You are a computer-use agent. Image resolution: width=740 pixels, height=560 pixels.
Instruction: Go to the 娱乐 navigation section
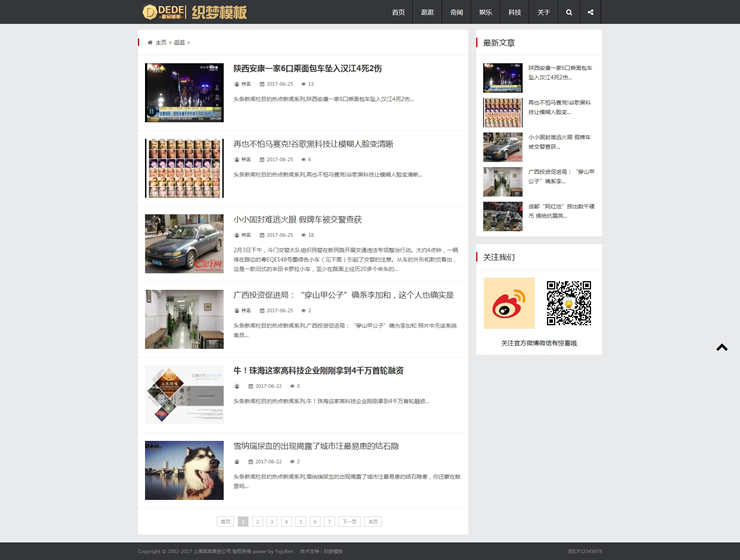[485, 12]
